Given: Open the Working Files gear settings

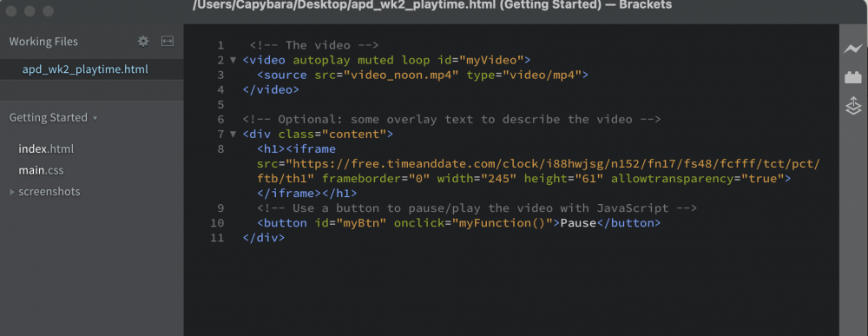Looking at the screenshot, I should pos(143,42).
